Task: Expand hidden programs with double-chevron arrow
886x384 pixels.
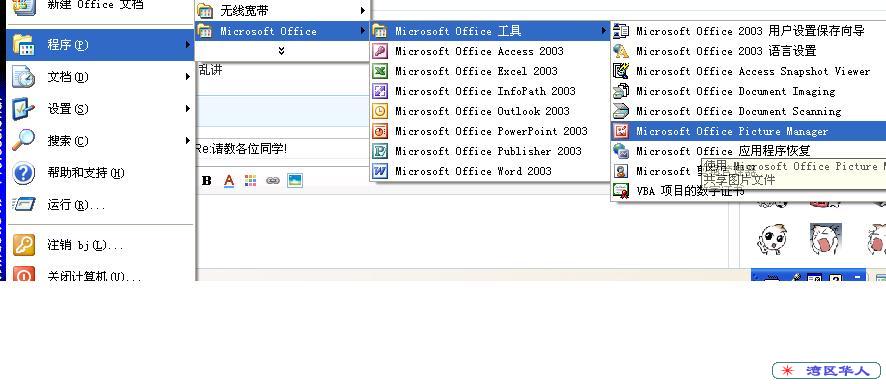Action: coord(281,51)
